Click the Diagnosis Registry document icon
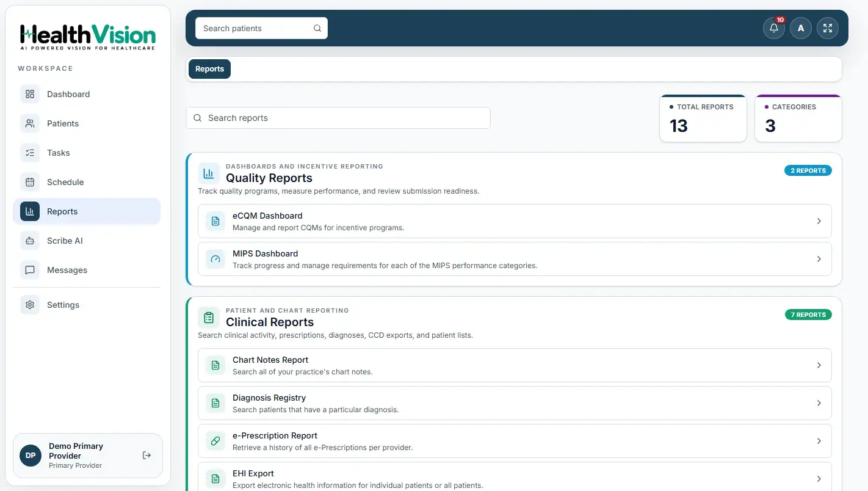The height and width of the screenshot is (491, 868). point(215,403)
